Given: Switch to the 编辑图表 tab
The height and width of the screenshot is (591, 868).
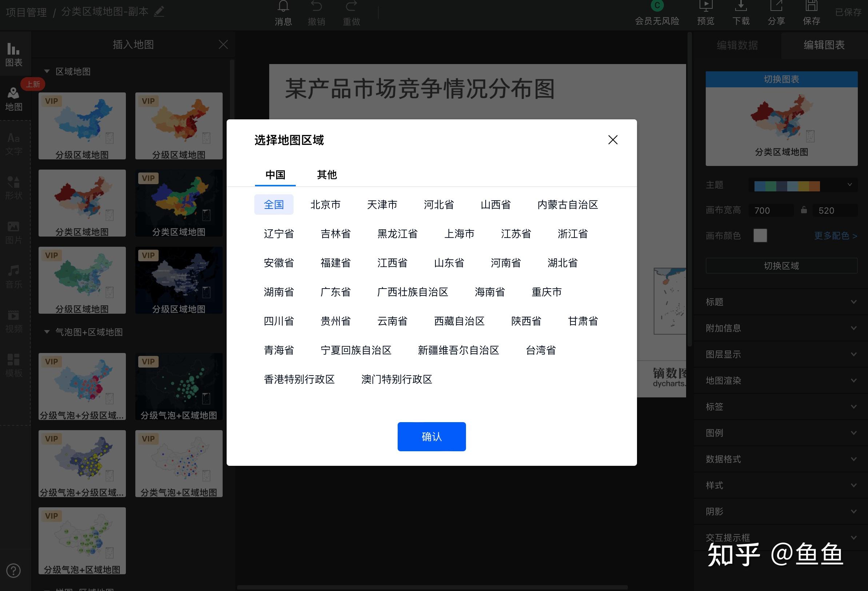Looking at the screenshot, I should [824, 45].
